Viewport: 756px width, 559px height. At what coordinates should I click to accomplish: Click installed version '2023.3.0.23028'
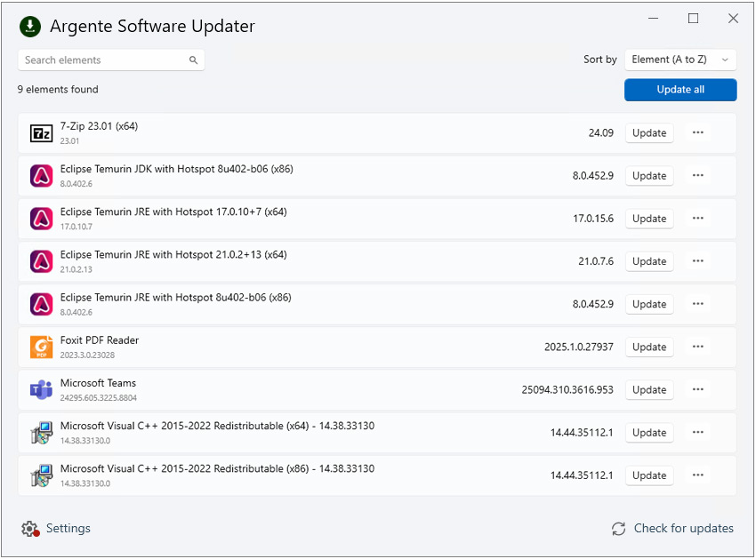coord(87,355)
